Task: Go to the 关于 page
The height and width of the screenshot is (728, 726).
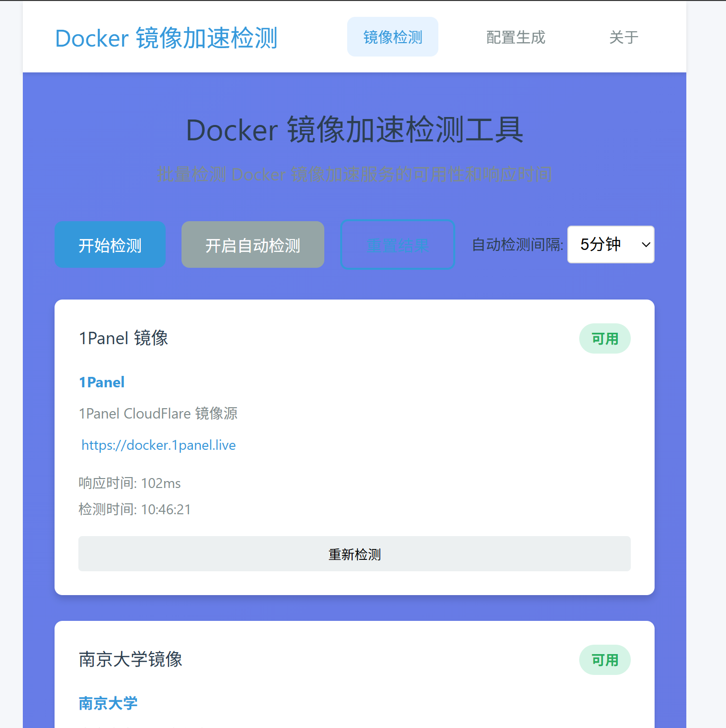Action: click(x=623, y=37)
